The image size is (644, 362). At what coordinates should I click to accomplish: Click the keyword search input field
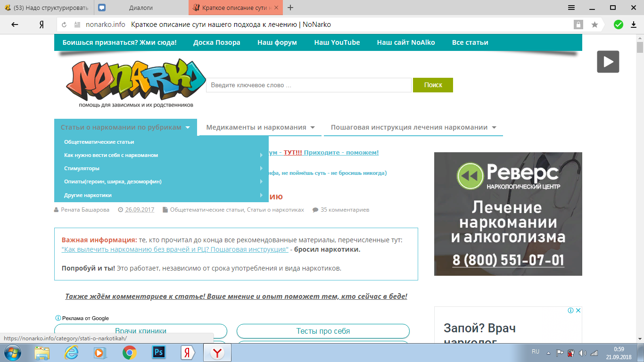pos(308,85)
